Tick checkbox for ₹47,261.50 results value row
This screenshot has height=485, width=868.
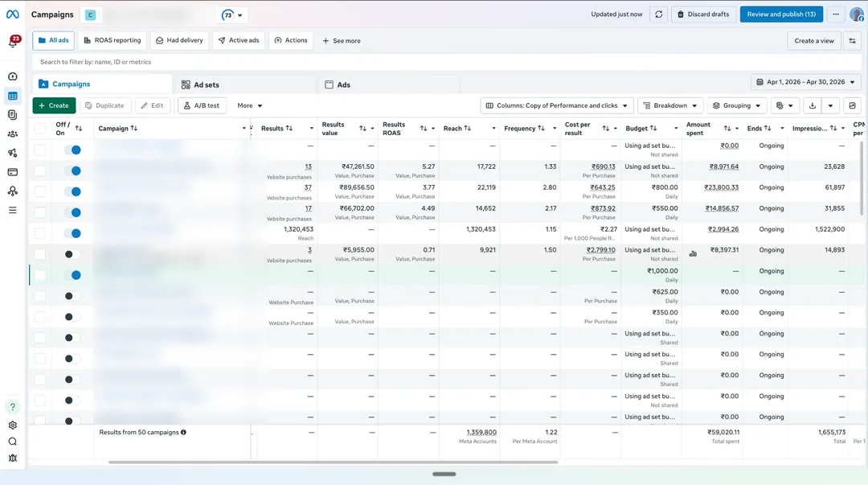40,171
